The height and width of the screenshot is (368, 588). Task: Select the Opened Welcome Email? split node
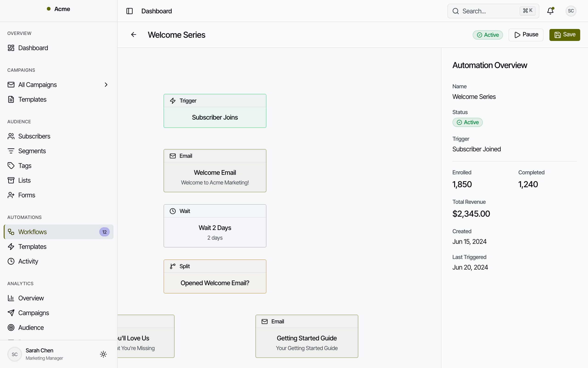pos(215,276)
